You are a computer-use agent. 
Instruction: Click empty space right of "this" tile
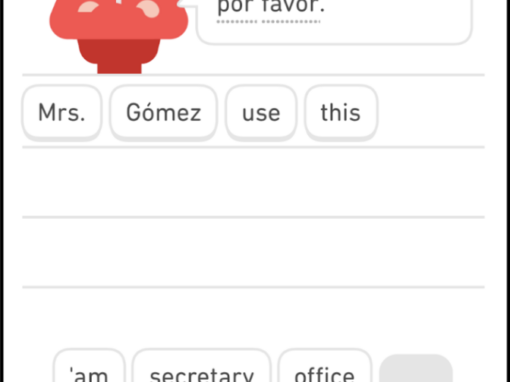click(431, 112)
